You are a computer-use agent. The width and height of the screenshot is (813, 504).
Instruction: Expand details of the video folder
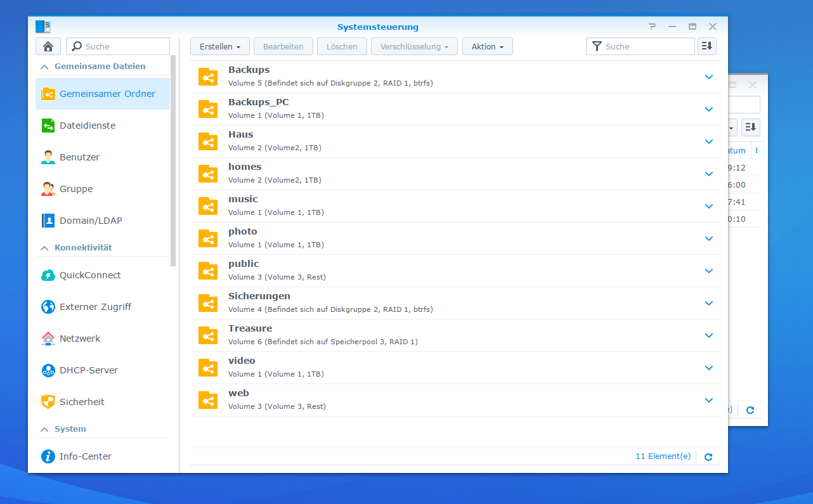pos(709,368)
